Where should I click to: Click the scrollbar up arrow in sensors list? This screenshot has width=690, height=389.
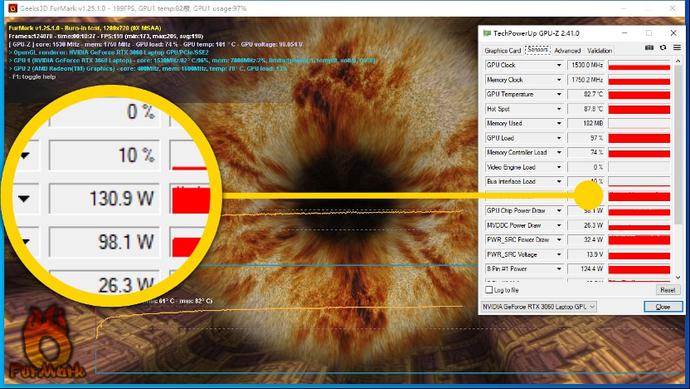click(678, 61)
